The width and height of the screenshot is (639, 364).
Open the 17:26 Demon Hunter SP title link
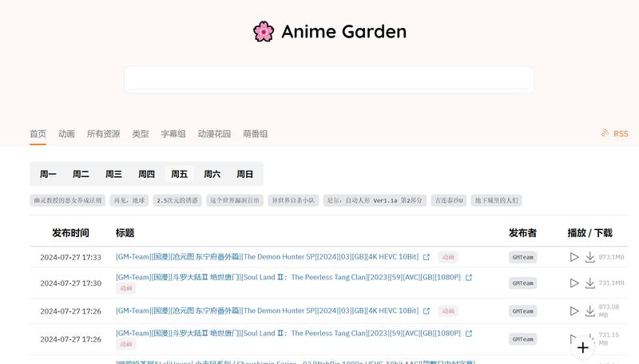(267, 311)
